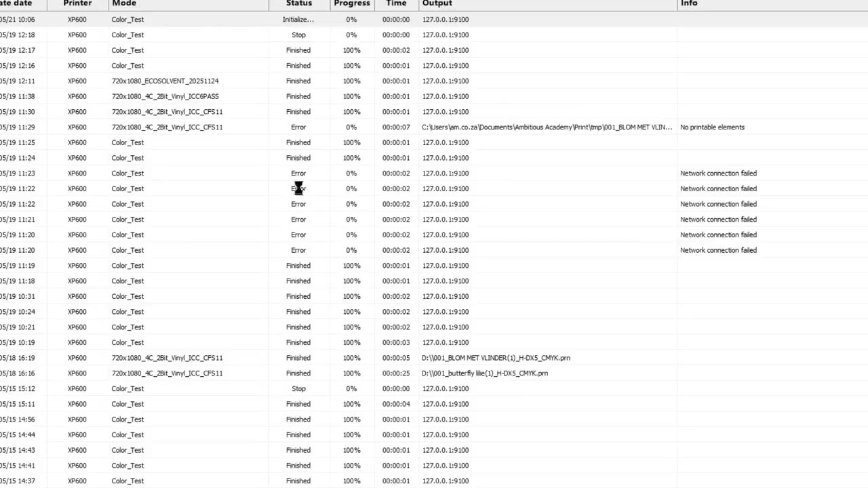868x488 pixels.
Task: Sort by the Output column header
Action: (548, 4)
